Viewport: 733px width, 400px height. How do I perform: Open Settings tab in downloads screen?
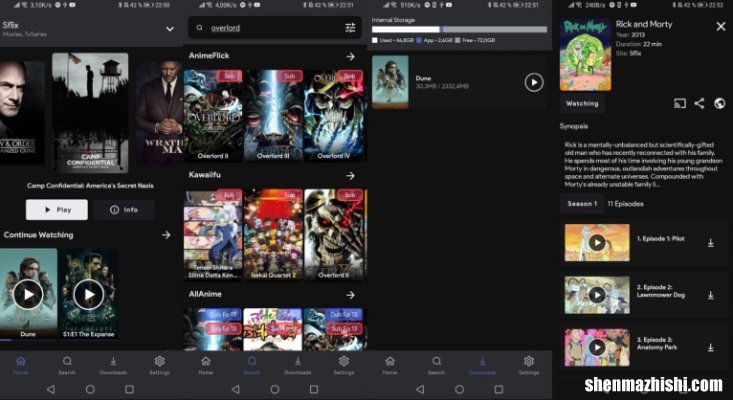point(529,365)
